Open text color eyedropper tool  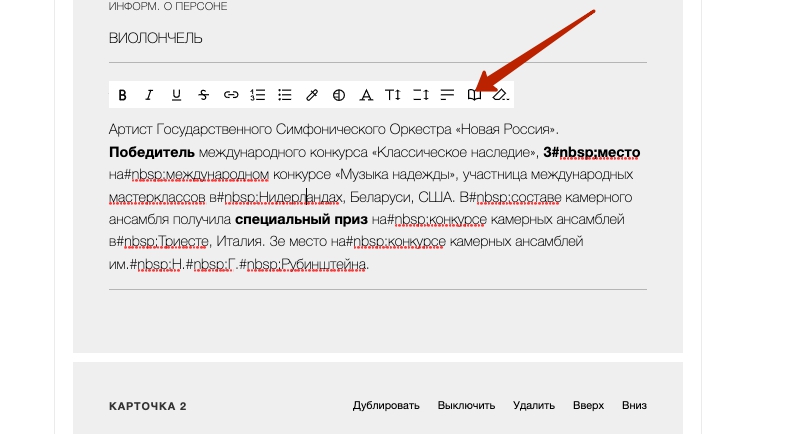coord(312,95)
